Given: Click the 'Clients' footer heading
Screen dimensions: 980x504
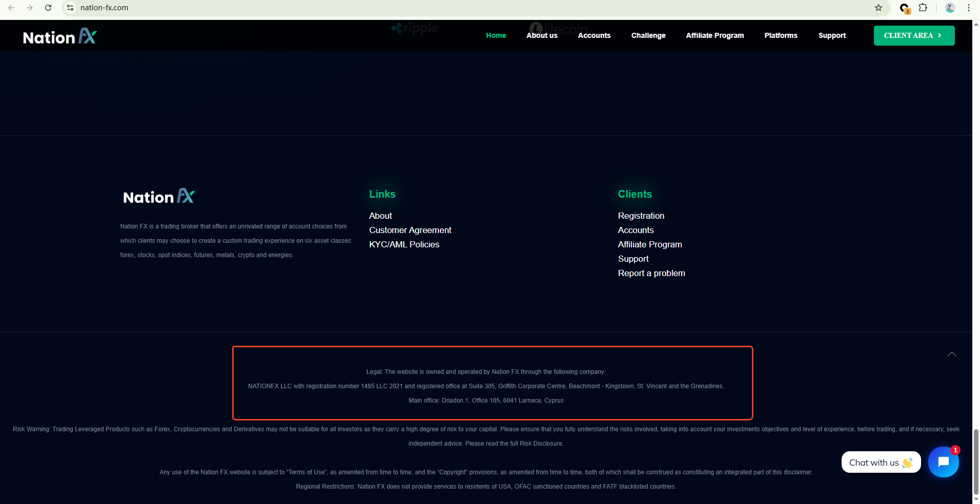Looking at the screenshot, I should pos(635,194).
